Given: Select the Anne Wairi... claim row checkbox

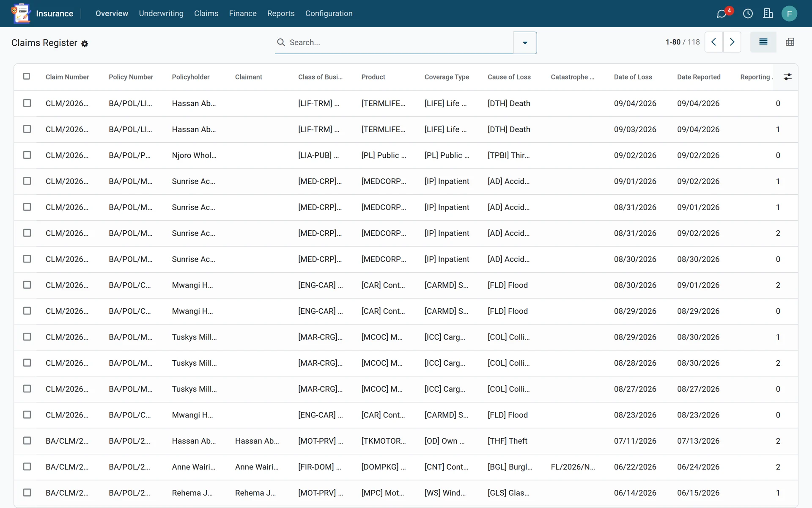Looking at the screenshot, I should [x=27, y=467].
